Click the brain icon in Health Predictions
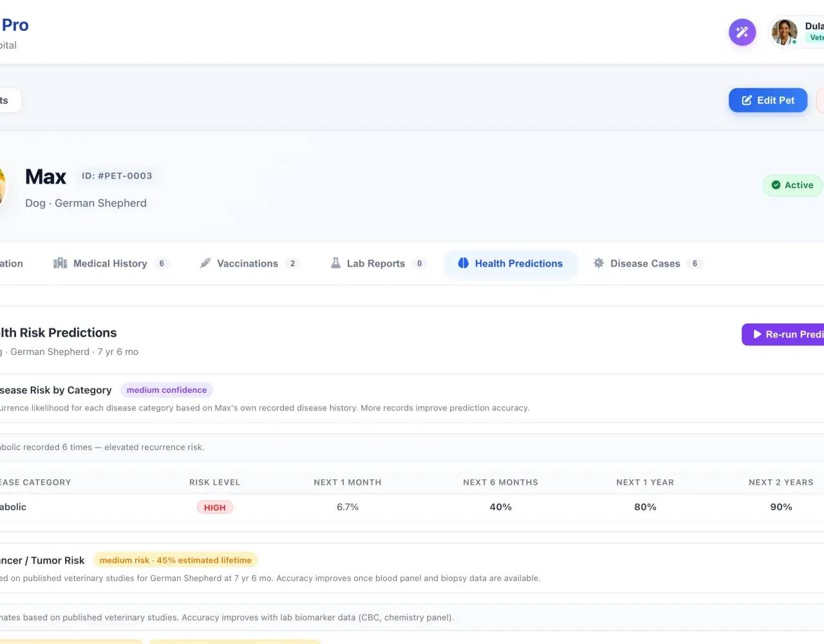 (464, 263)
